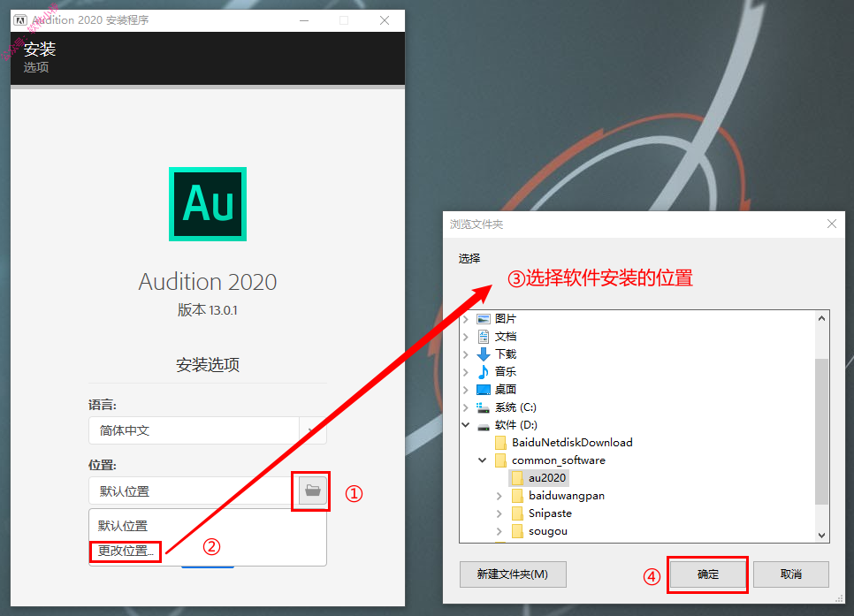Click the Snipaste folder icon
Viewport: 854px width, 616px height.
point(517,513)
